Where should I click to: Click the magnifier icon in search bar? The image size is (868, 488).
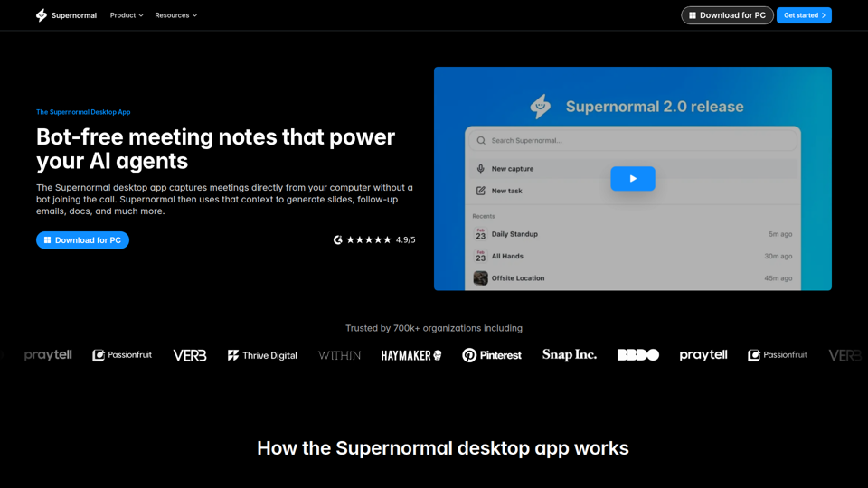point(481,141)
